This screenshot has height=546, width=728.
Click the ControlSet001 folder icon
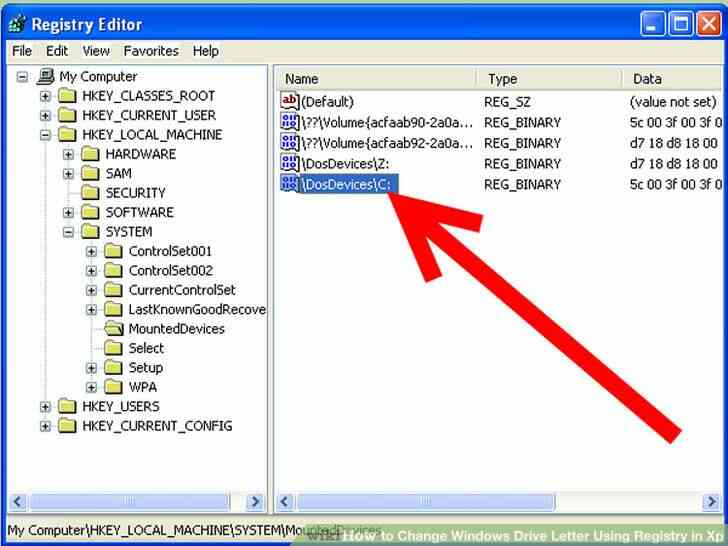[x=113, y=251]
